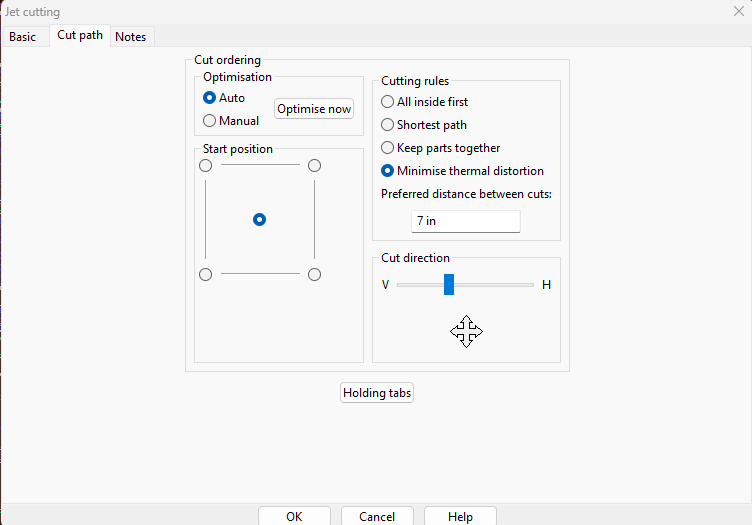Select Minimise thermal distortion option
Viewport: 752px width, 525px height.
click(x=388, y=171)
